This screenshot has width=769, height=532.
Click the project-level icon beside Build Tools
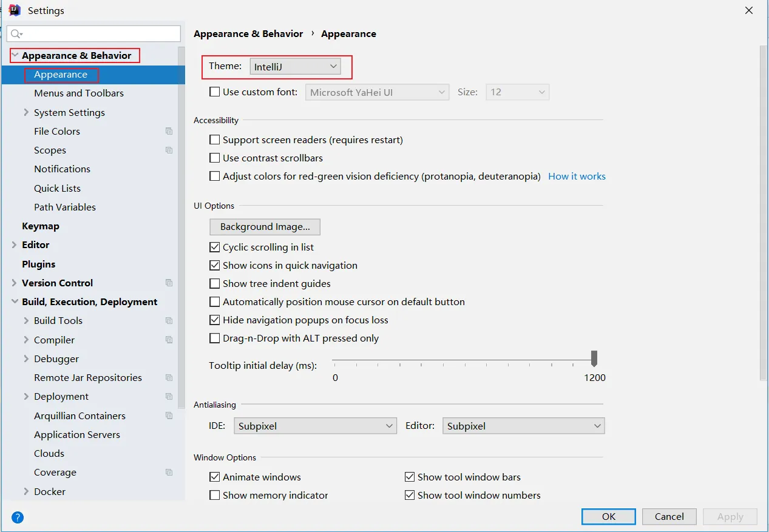coord(169,321)
